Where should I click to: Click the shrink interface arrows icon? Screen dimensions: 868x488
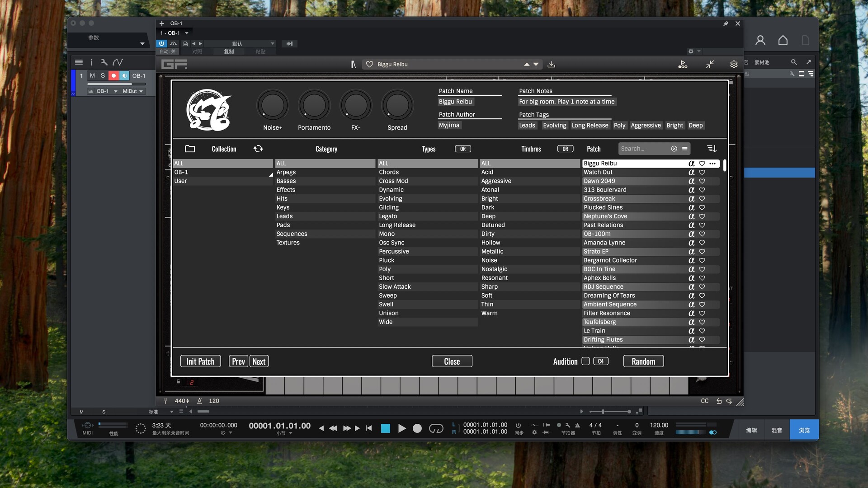click(x=710, y=64)
